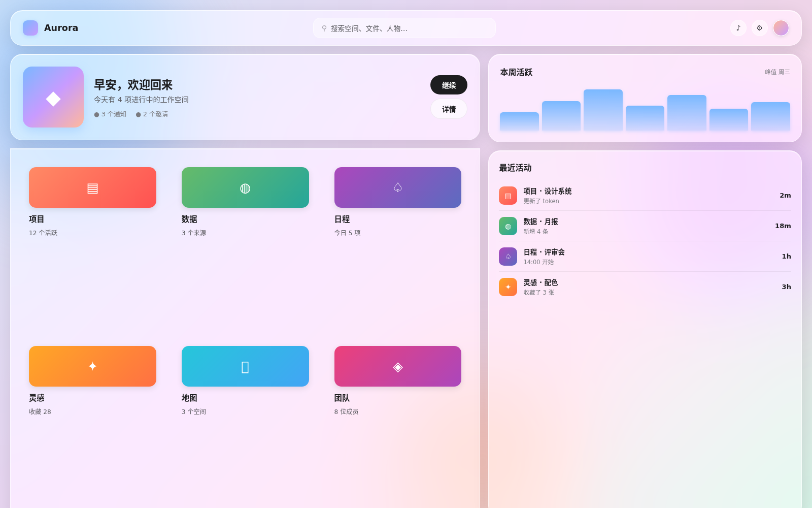The image size is (812, 508).
Task: Click the 12 个活跃 text
Action: pyautogui.click(x=43, y=233)
